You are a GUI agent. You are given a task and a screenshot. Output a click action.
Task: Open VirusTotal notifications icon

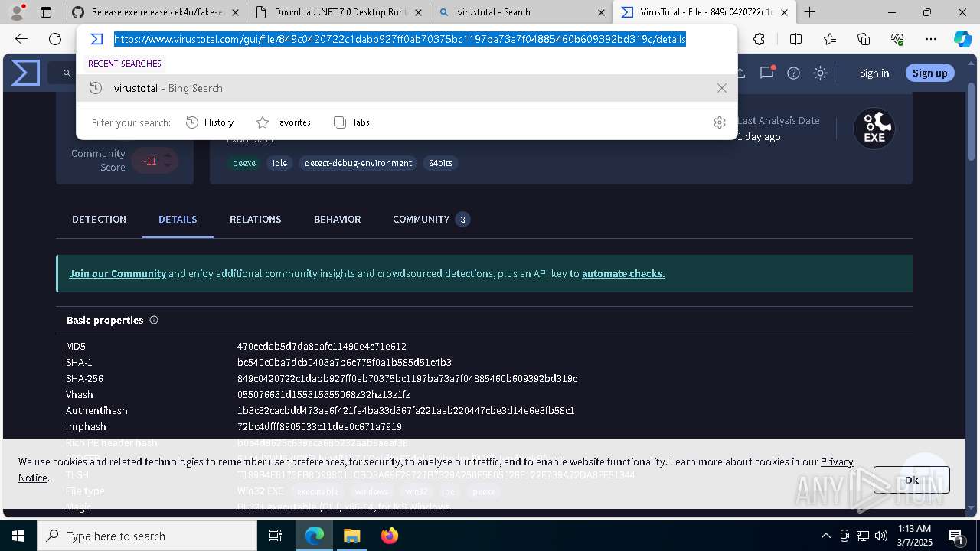[x=766, y=73]
